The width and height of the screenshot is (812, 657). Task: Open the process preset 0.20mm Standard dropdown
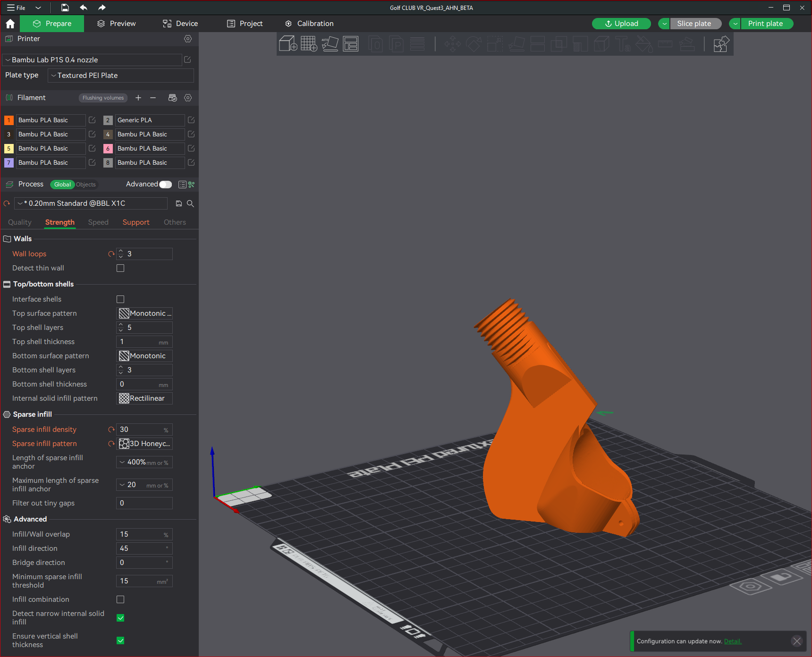(91, 203)
